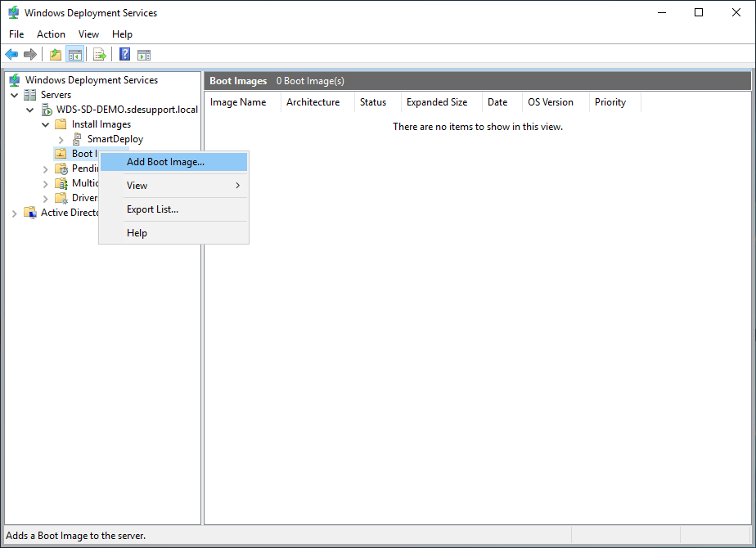Click the Drivers folder icon
This screenshot has width=756, height=548.
click(61, 198)
